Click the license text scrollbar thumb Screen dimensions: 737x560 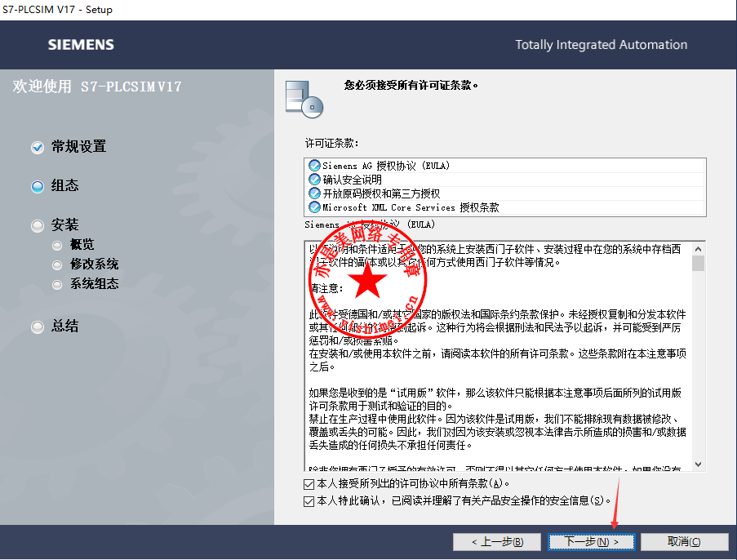[699, 264]
